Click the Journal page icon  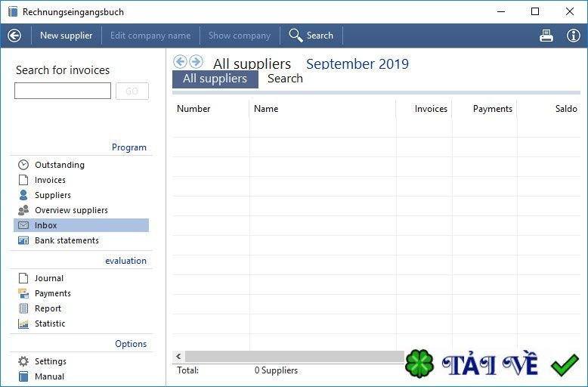point(23,278)
